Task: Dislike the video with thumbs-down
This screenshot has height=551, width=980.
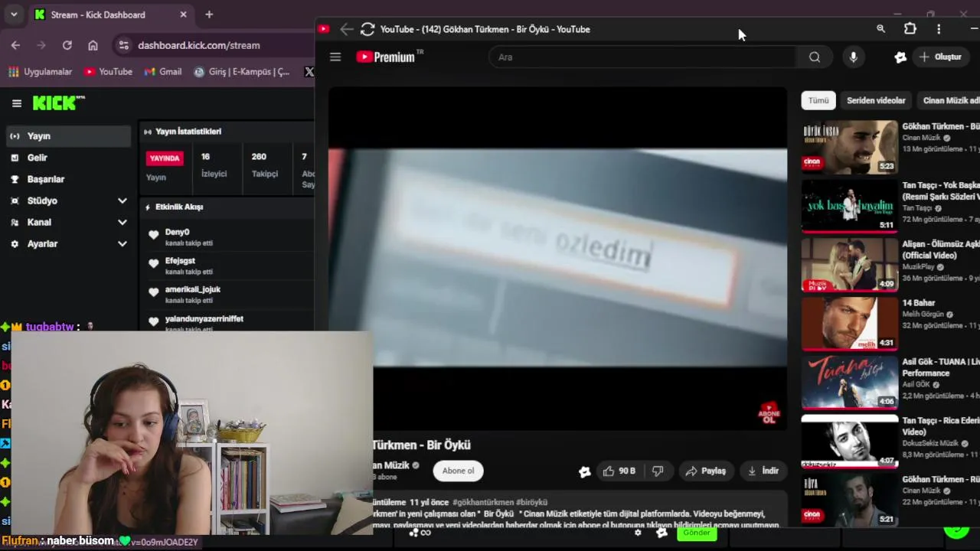Action: point(658,471)
